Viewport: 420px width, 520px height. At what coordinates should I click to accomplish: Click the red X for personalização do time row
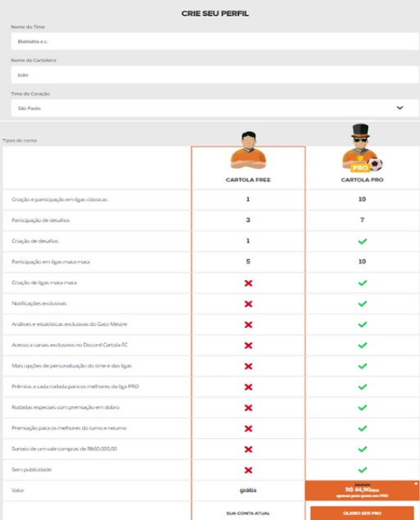248,366
